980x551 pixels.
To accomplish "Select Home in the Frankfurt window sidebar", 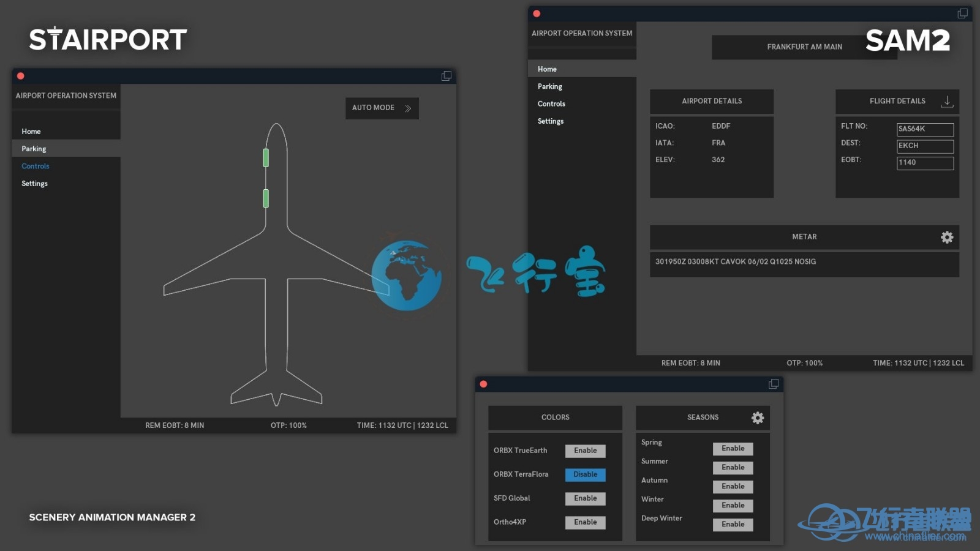I will pos(582,69).
